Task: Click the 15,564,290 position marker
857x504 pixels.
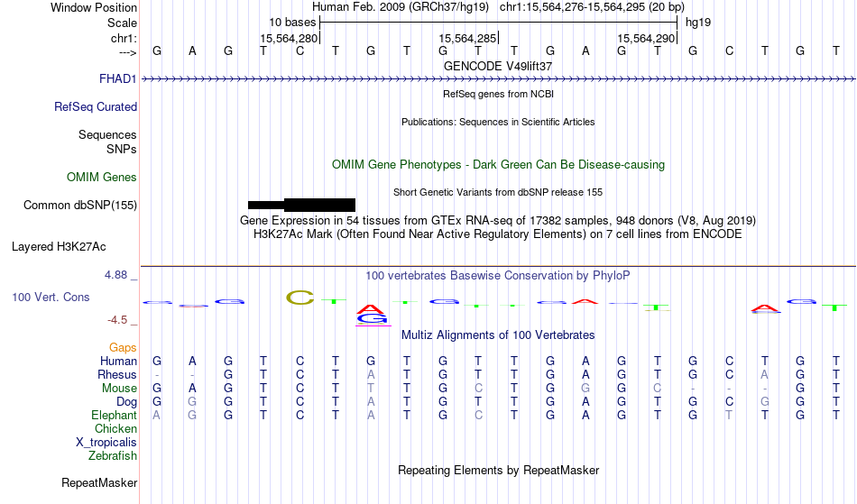Action: (646, 39)
